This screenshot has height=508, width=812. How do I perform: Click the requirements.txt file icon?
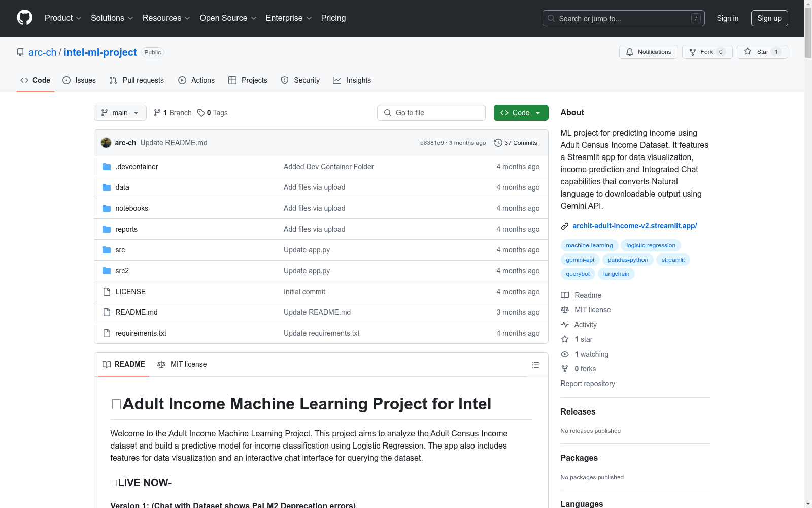[107, 333]
